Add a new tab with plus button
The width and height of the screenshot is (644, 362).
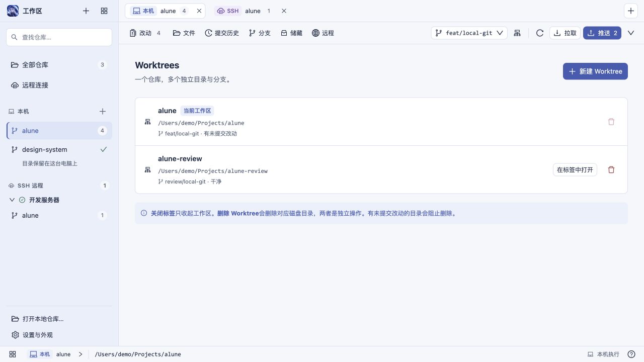[631, 11]
